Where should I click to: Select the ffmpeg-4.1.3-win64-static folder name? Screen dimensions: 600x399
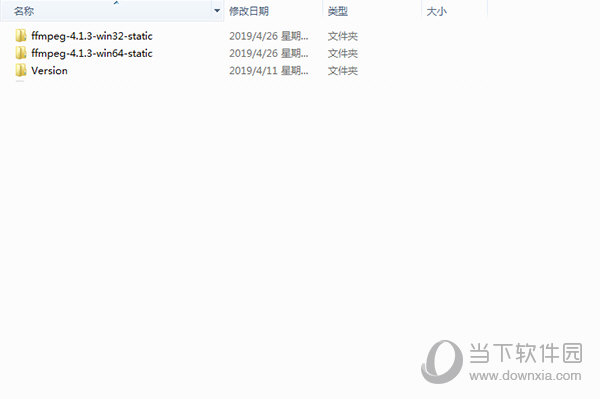92,54
